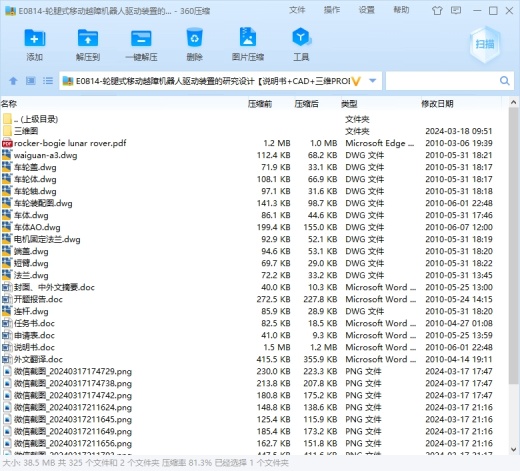Image resolution: width=520 pixels, height=471 pixels.
Task: Go up one level with up arrow
Action: coord(13,81)
